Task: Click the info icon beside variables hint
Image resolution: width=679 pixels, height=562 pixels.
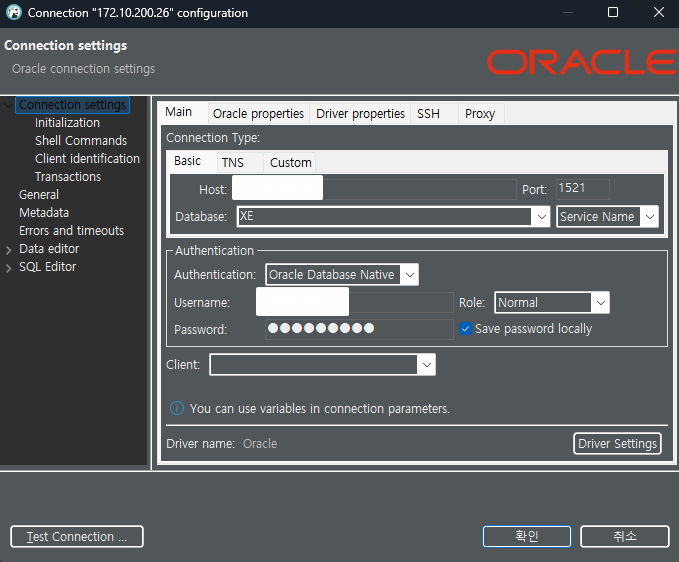Action: [x=177, y=408]
